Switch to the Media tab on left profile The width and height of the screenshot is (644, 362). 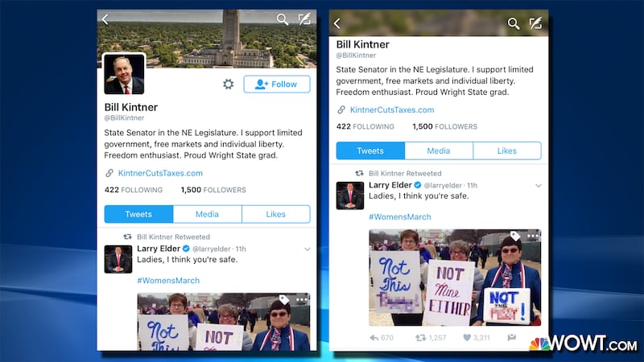point(208,214)
